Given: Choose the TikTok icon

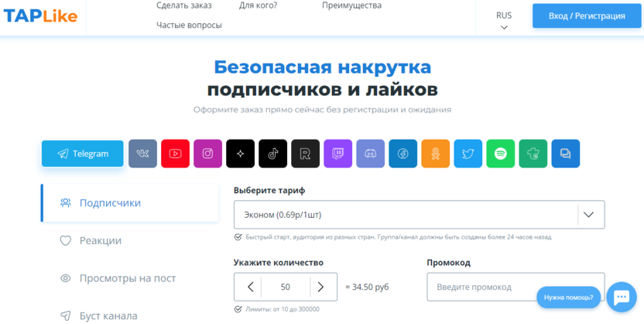Looking at the screenshot, I should pyautogui.click(x=273, y=153).
